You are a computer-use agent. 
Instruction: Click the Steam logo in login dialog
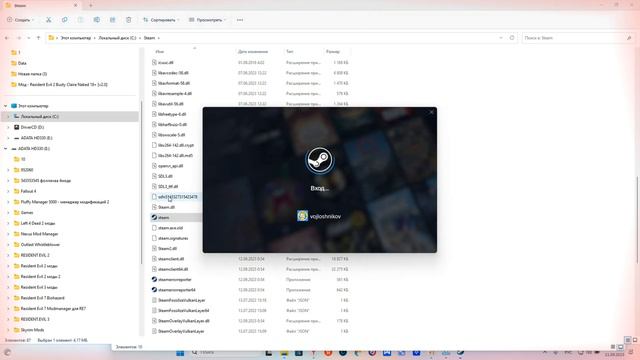[x=320, y=160]
